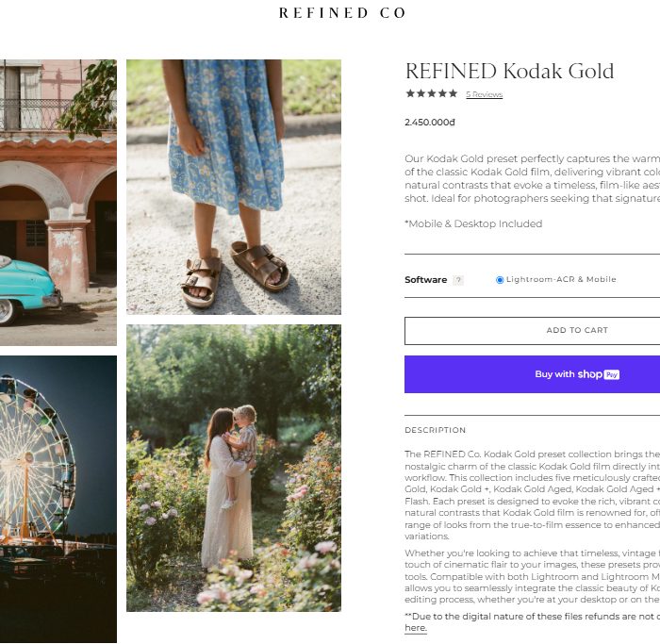Click the 2.450.000đ price text

coord(430,123)
